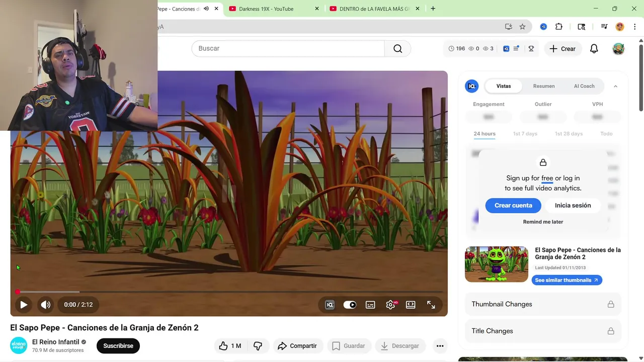Screen dimensions: 644x362
Task: Expand the Thumbnail Changes section
Action: [x=543, y=304]
